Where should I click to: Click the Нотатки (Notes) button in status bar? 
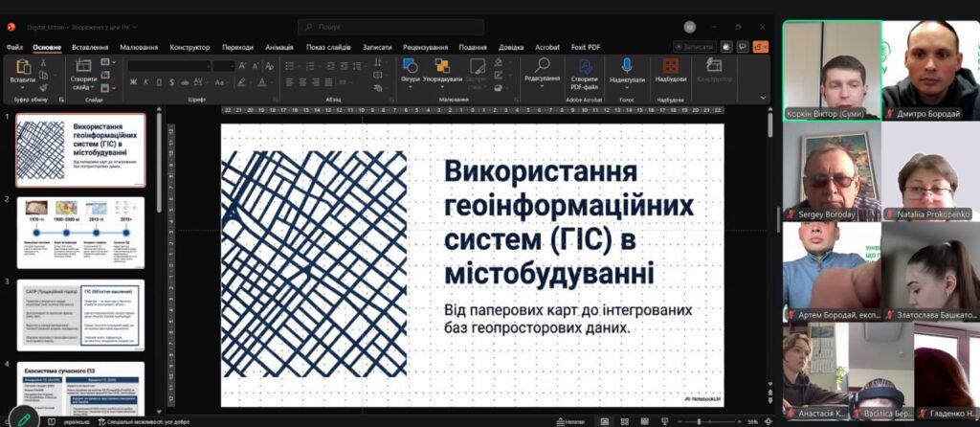coord(572,421)
